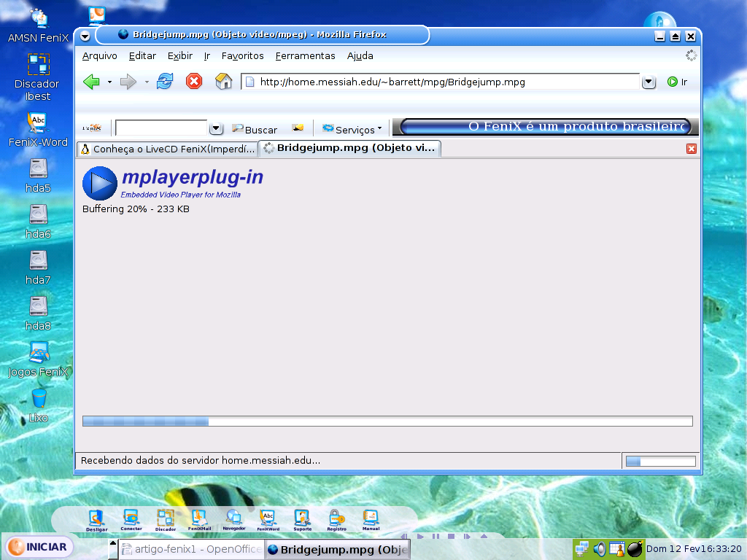Launch FeniXMail from the dock
Viewport: 747px width, 560px height.
(x=200, y=520)
